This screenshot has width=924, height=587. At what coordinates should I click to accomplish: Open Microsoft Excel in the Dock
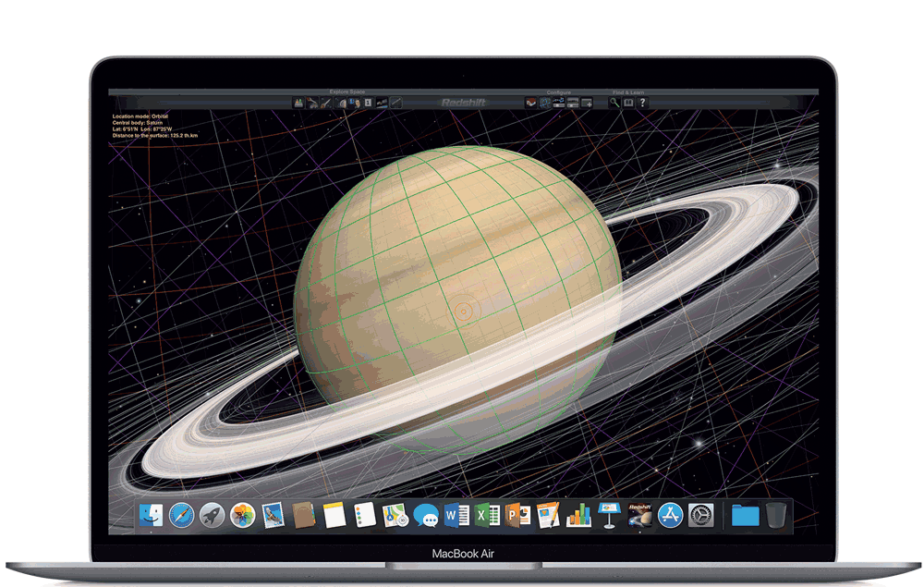pos(487,516)
